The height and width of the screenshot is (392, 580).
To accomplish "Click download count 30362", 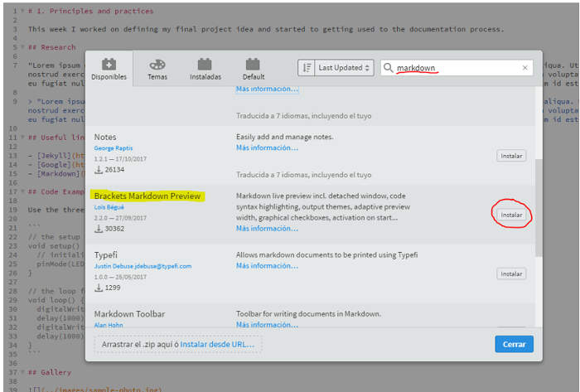I will (x=114, y=229).
